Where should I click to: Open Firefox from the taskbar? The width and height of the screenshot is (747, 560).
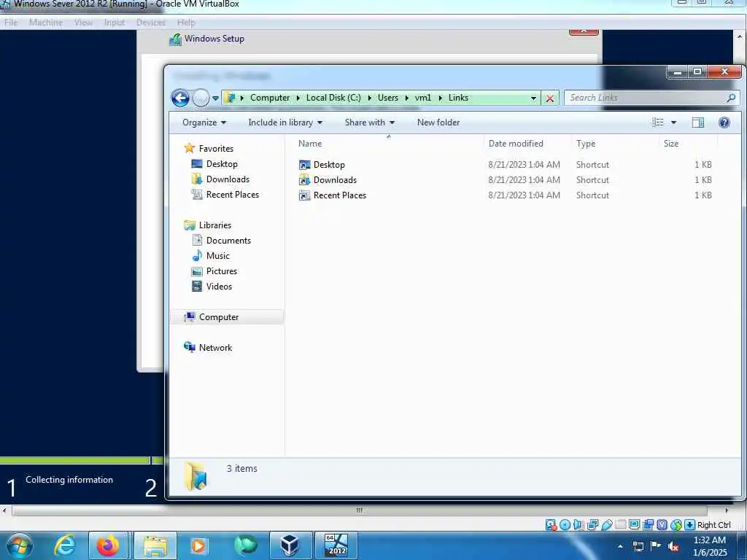[x=108, y=545]
